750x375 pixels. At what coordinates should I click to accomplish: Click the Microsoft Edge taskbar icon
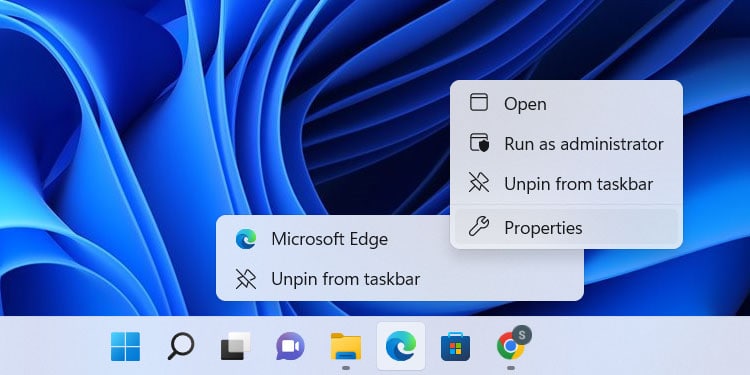coord(401,346)
